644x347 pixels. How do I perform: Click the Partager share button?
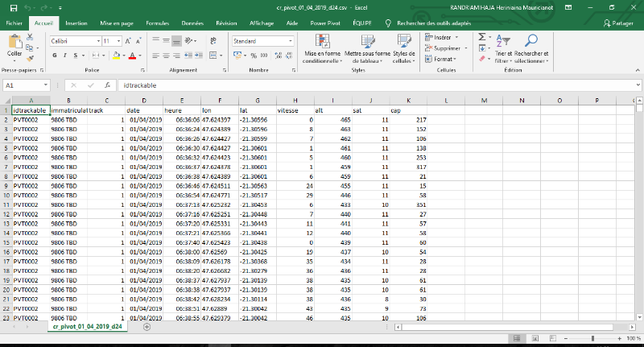(x=618, y=23)
